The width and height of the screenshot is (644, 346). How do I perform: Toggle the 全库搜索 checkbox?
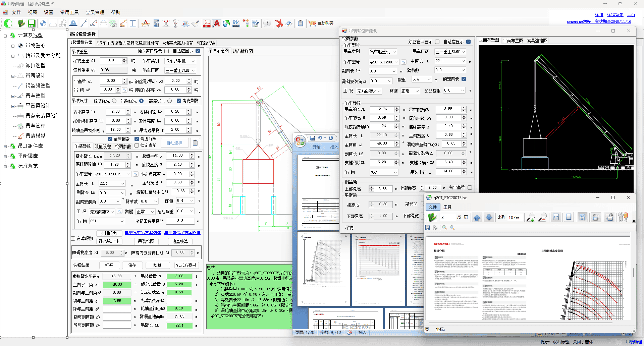(110, 139)
